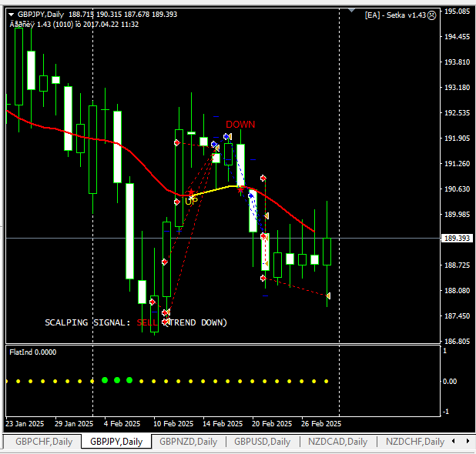The image size is (476, 454).
Task: Click the grey chart shift triangle at top
Action: (351, 10)
